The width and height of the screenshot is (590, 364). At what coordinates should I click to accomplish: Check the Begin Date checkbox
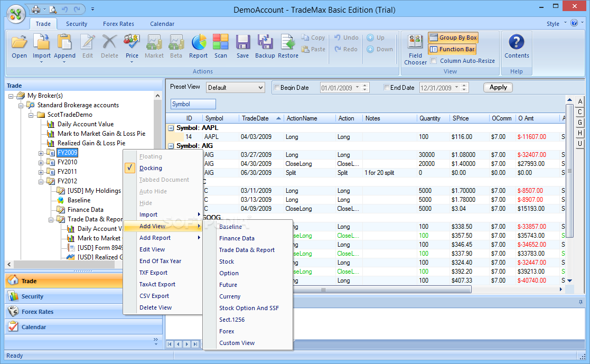click(277, 88)
